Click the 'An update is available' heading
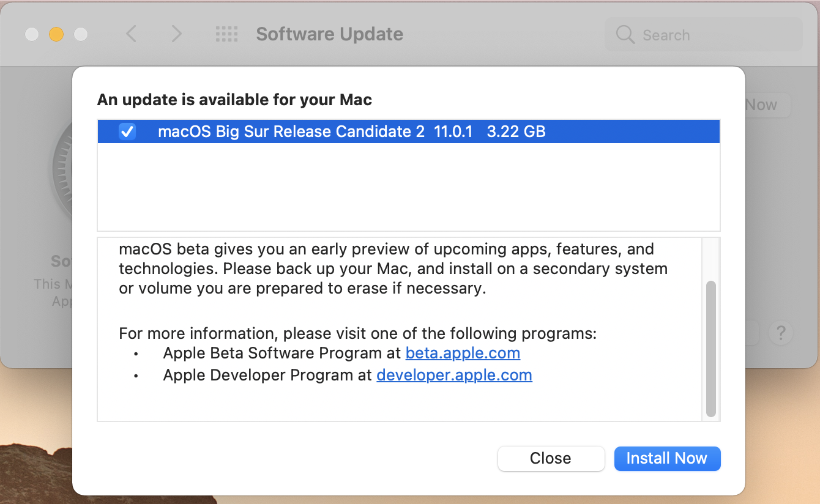820x504 pixels. [x=234, y=99]
